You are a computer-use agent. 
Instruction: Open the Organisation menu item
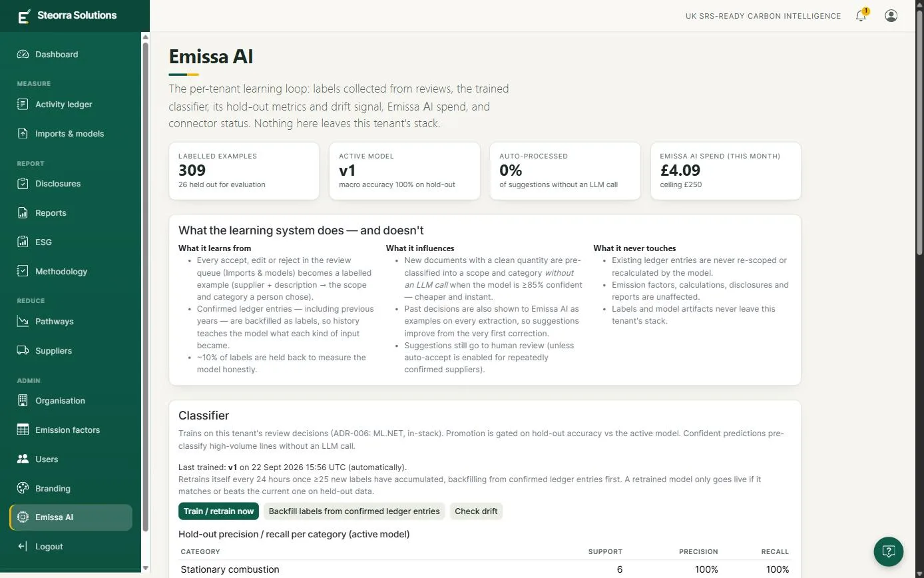coord(71,401)
